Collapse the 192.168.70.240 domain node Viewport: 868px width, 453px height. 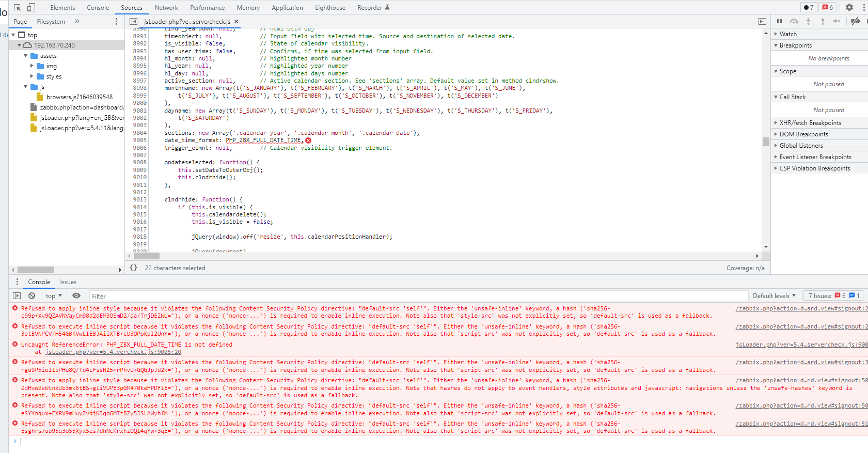(20, 45)
